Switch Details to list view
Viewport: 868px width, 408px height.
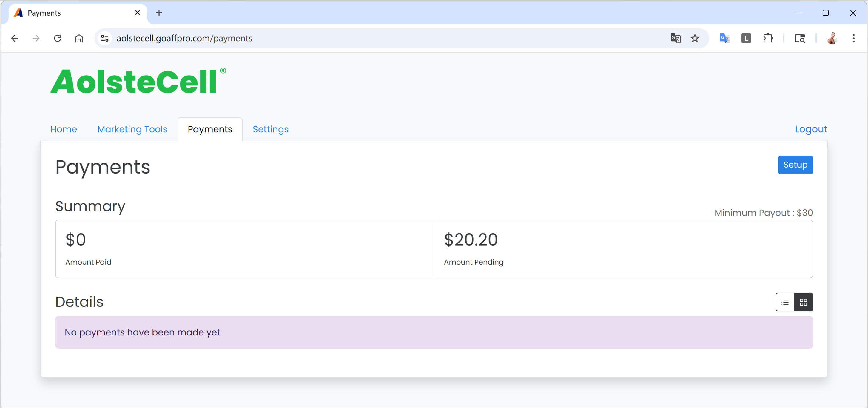(x=785, y=302)
